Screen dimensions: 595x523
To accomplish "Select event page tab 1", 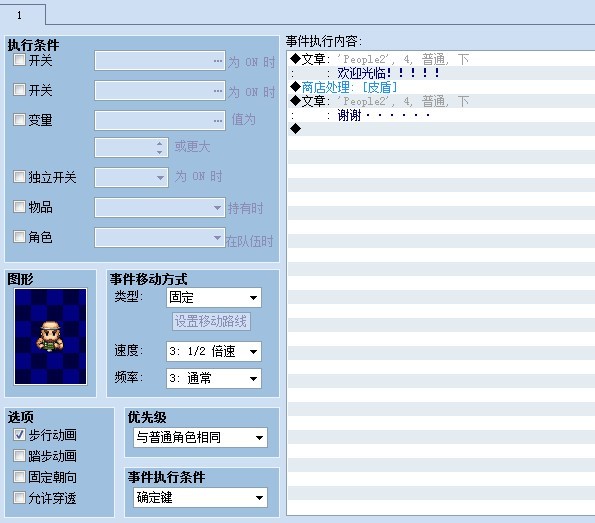I will (x=22, y=15).
